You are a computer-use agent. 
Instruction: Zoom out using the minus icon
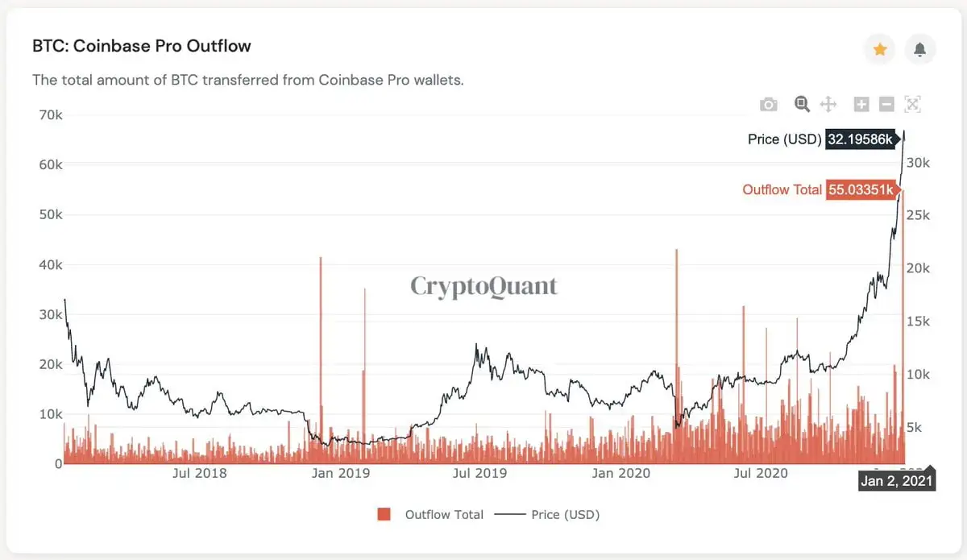(886, 104)
